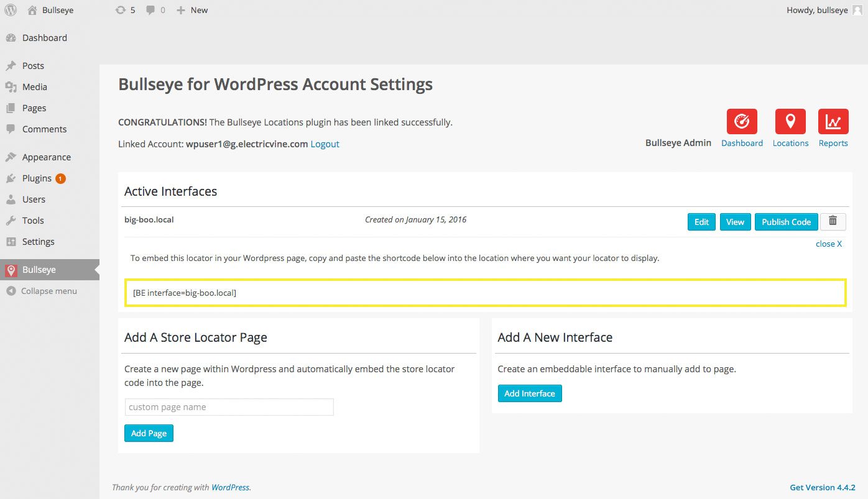Click the Media icon in sidebar
868x499 pixels.
(11, 87)
